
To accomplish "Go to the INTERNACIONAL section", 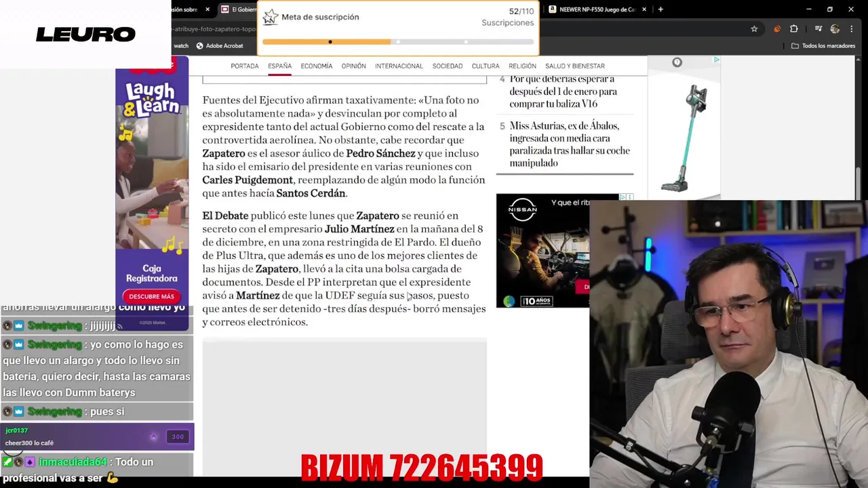I will pyautogui.click(x=399, y=66).
